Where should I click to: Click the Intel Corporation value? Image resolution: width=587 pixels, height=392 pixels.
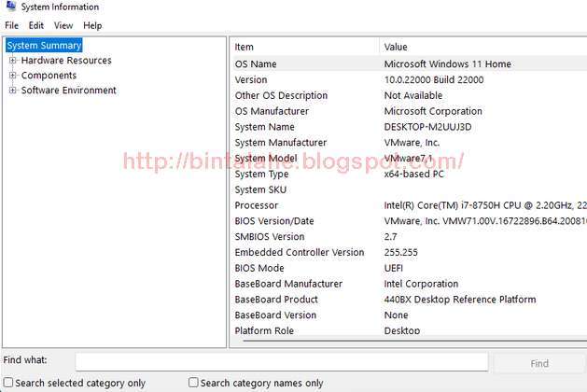coord(421,284)
